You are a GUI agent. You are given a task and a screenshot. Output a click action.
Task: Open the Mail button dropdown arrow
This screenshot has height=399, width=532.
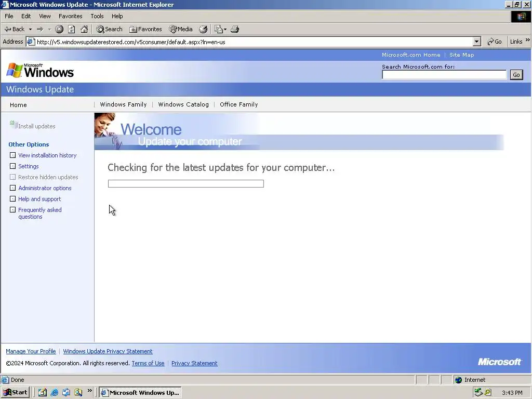click(225, 29)
